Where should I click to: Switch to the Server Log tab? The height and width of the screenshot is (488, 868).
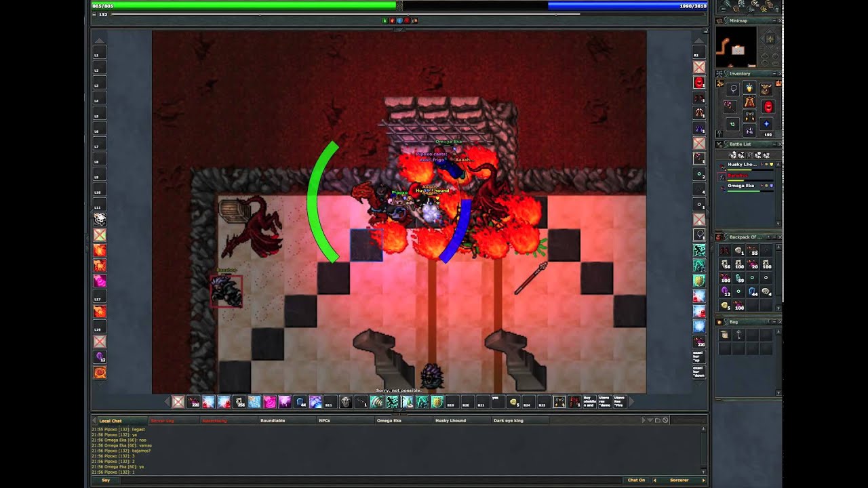(x=174, y=421)
